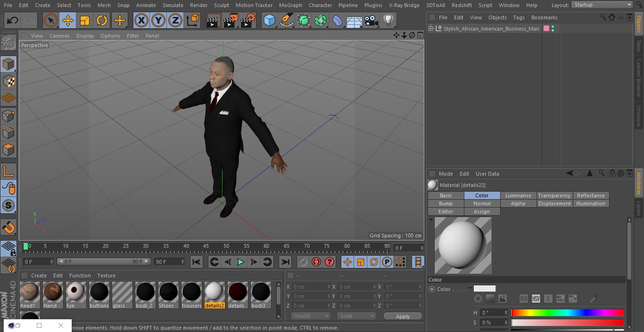The height and width of the screenshot is (332, 644).
Task: Click the H value stepper arrows
Action: tap(506, 313)
